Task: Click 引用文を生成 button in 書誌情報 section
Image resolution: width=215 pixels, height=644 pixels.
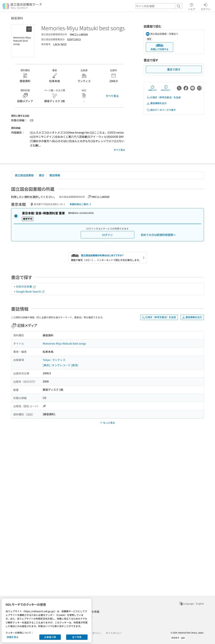Action: coord(159,317)
